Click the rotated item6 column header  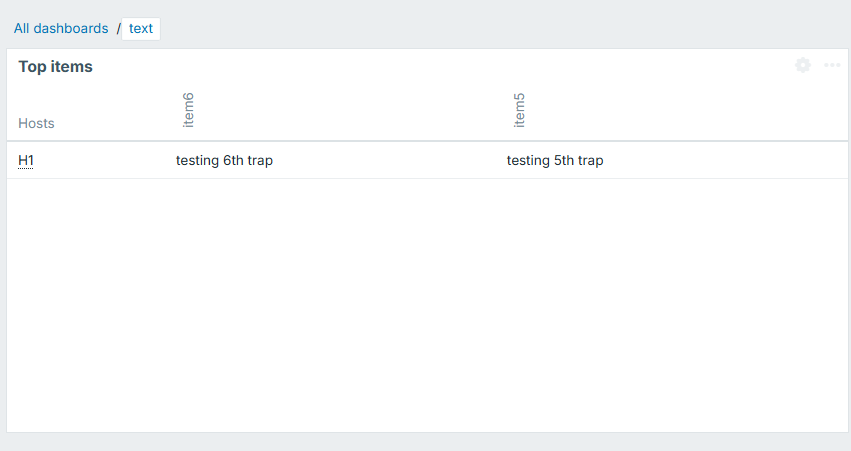point(188,110)
